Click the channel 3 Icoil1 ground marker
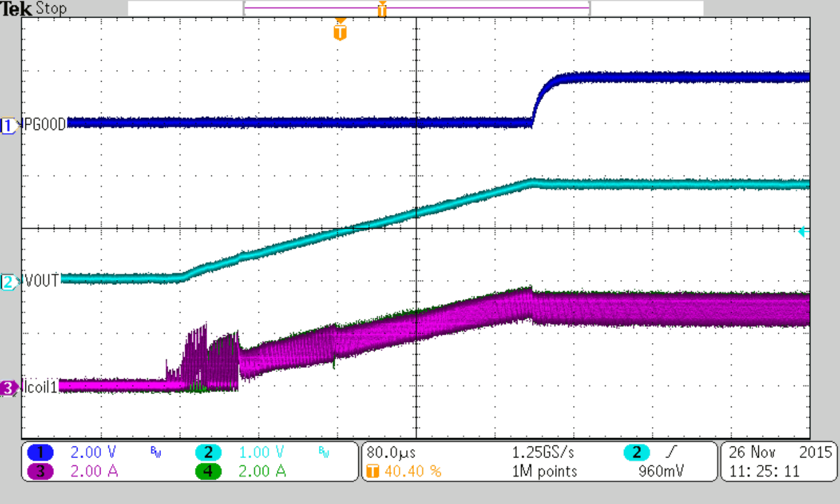The image size is (840, 504). pos(8,388)
